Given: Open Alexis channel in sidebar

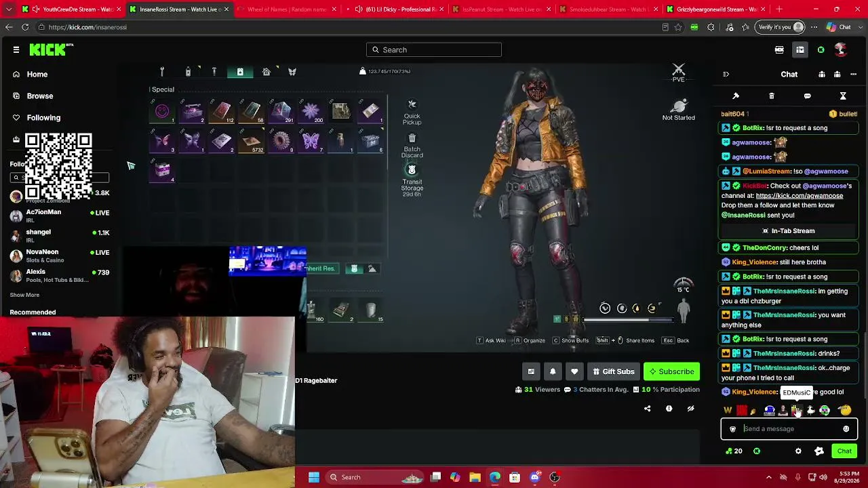Looking at the screenshot, I should click(x=60, y=275).
